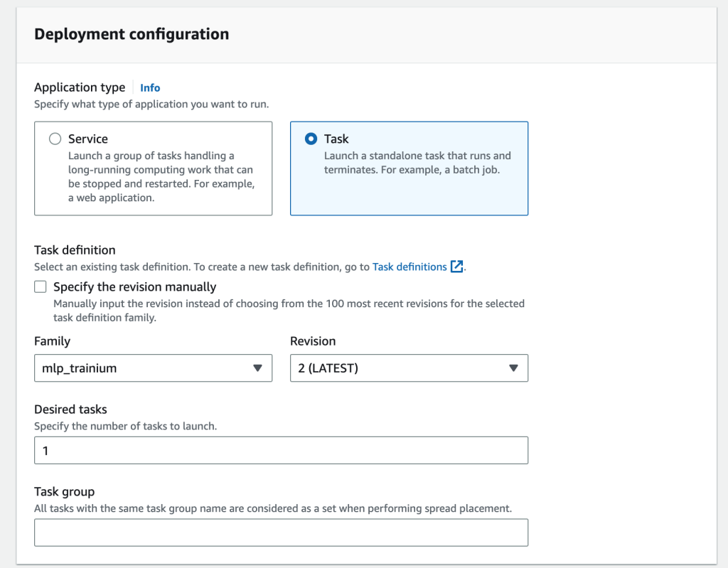Click the Task definition heading label
The width and height of the screenshot is (728, 568).
coord(75,250)
